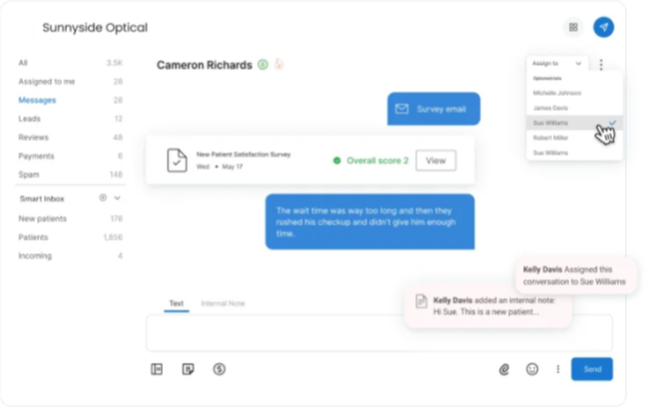Click the dollar payment request icon
650x407 pixels.
point(219,369)
